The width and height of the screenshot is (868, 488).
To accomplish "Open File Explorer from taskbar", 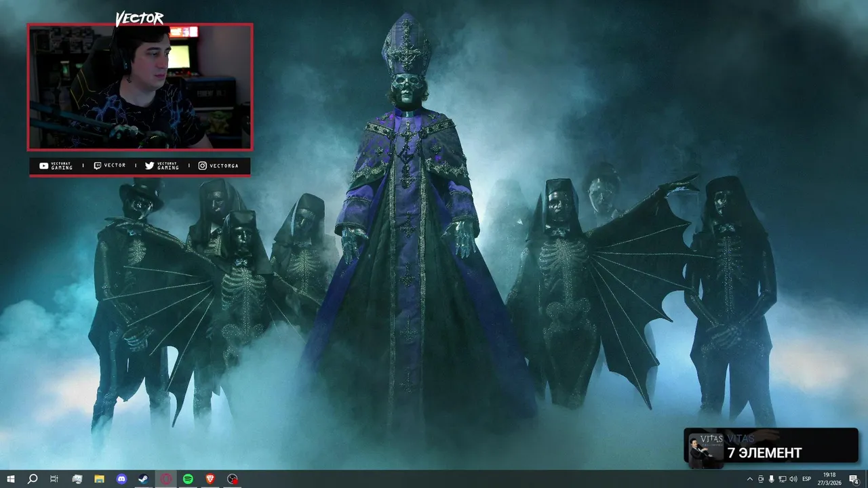I will click(x=99, y=479).
